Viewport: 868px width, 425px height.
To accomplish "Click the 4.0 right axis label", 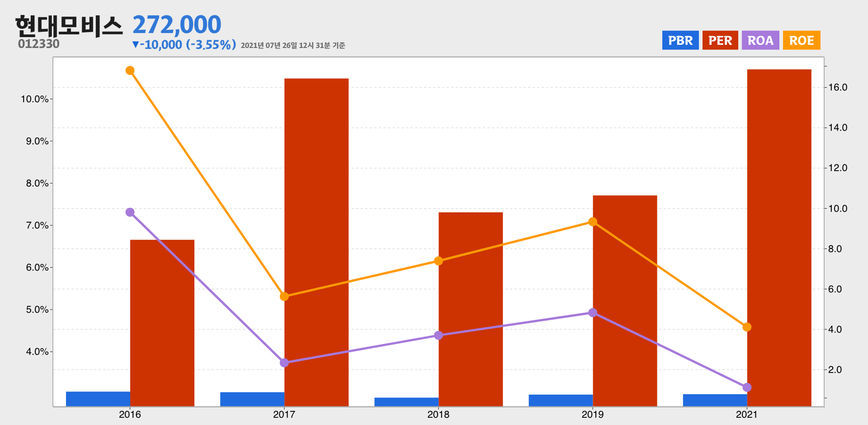I will 835,329.
